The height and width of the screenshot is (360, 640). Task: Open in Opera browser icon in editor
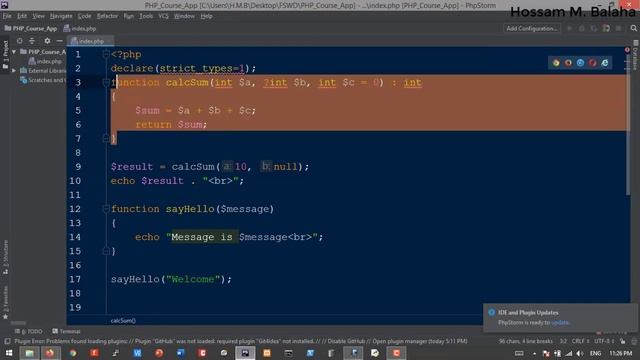pos(593,63)
